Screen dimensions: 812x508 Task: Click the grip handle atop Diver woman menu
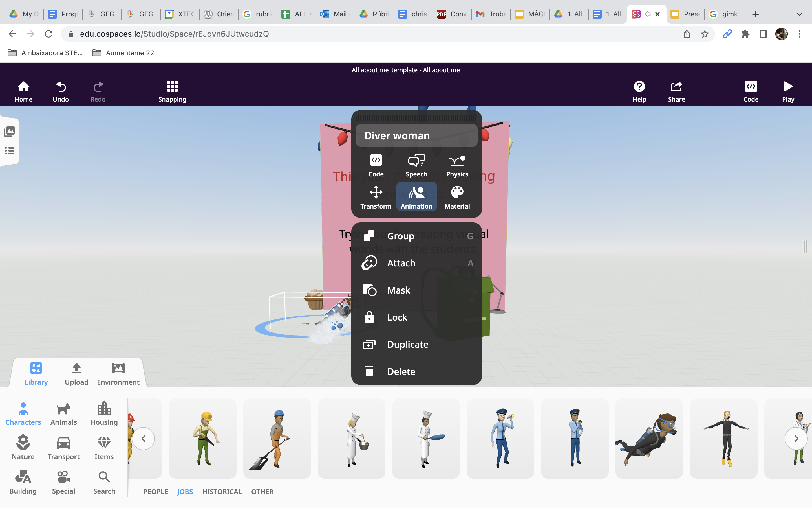coord(416,118)
